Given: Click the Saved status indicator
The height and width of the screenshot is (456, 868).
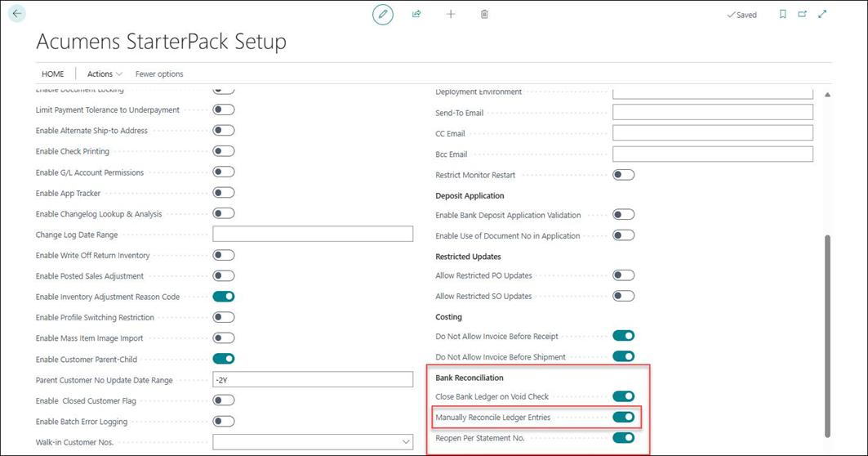Looking at the screenshot, I should pos(741,15).
